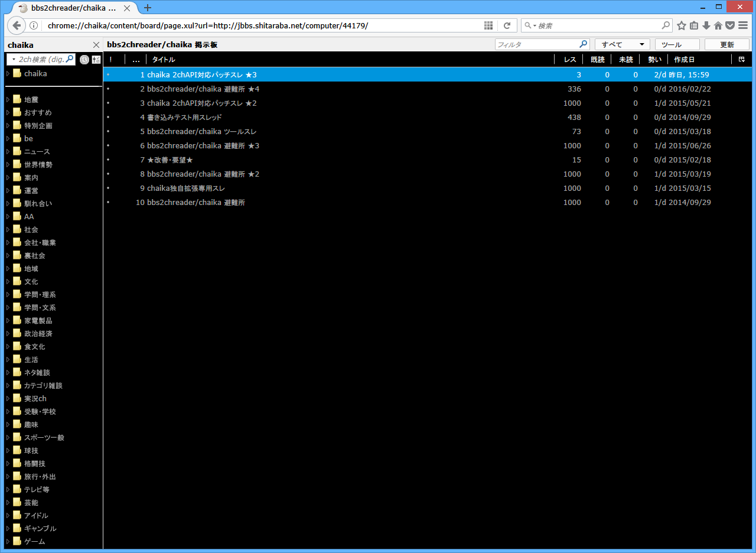Click the ツール button
The width and height of the screenshot is (756, 553).
tap(677, 44)
